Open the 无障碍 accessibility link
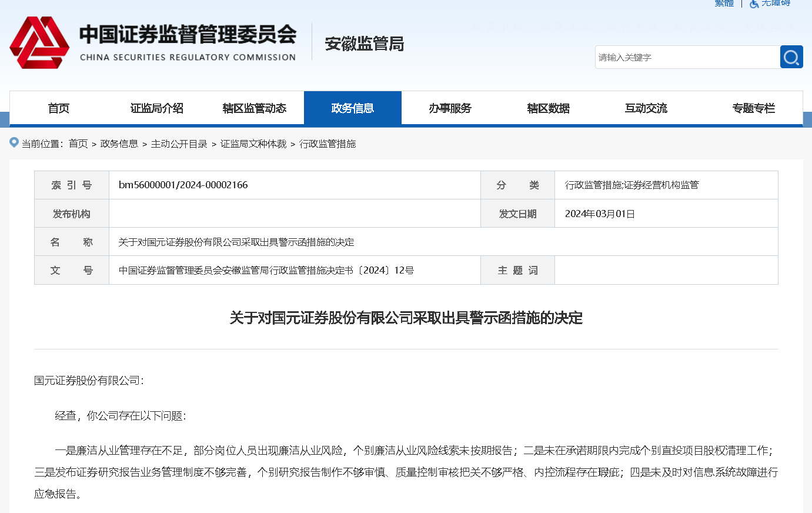 [x=776, y=3]
